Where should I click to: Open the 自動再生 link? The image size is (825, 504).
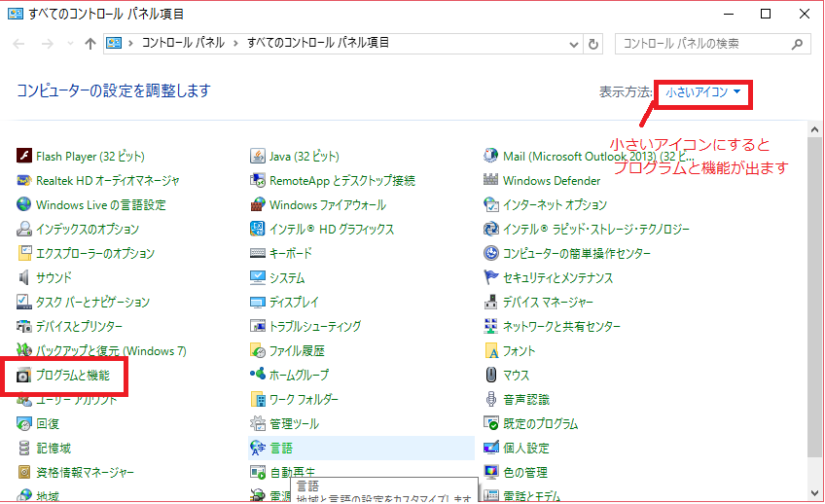coord(292,472)
